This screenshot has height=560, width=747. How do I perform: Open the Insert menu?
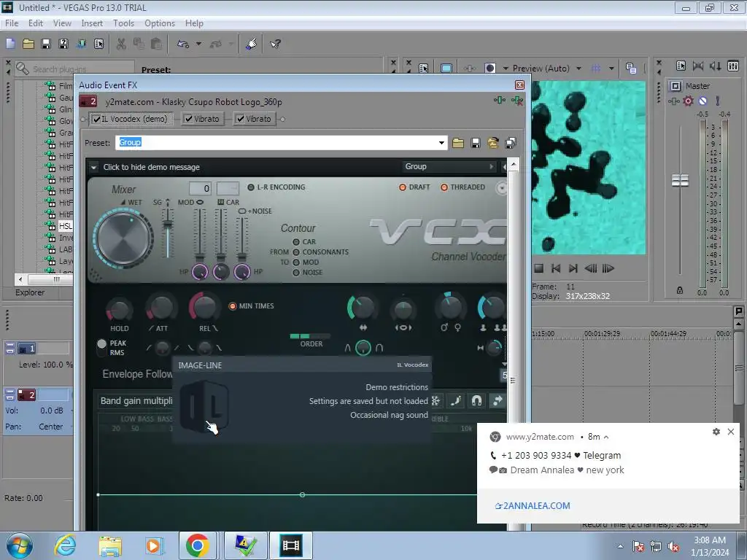tap(92, 23)
